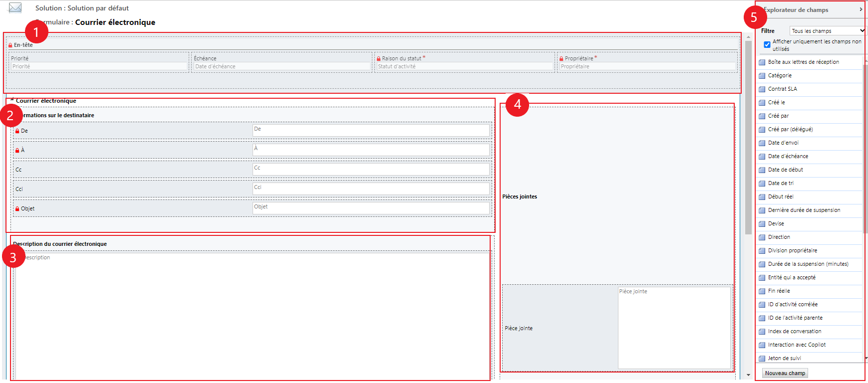This screenshot has height=383, width=868.
Task: Click the lock icon next to the De field
Action: 17,131
